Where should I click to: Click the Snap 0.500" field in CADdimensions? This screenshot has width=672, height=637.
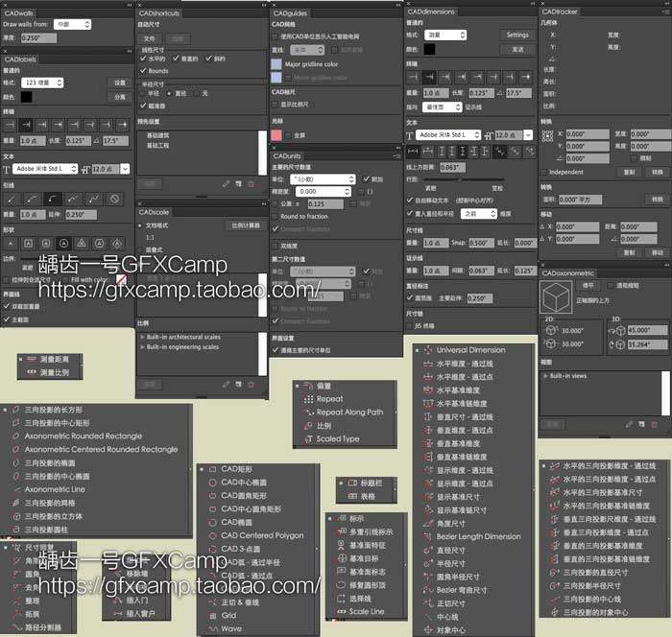tap(481, 243)
